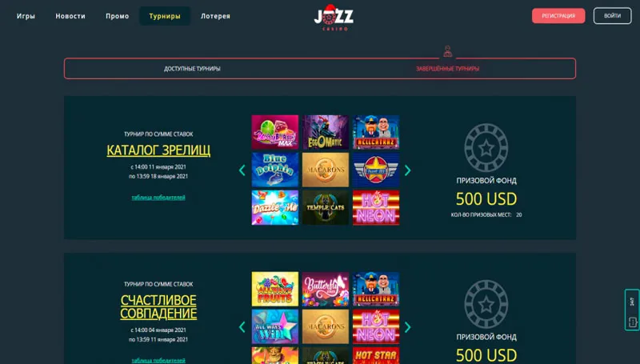Click the second tournament's prize fund chip icon

486,304
